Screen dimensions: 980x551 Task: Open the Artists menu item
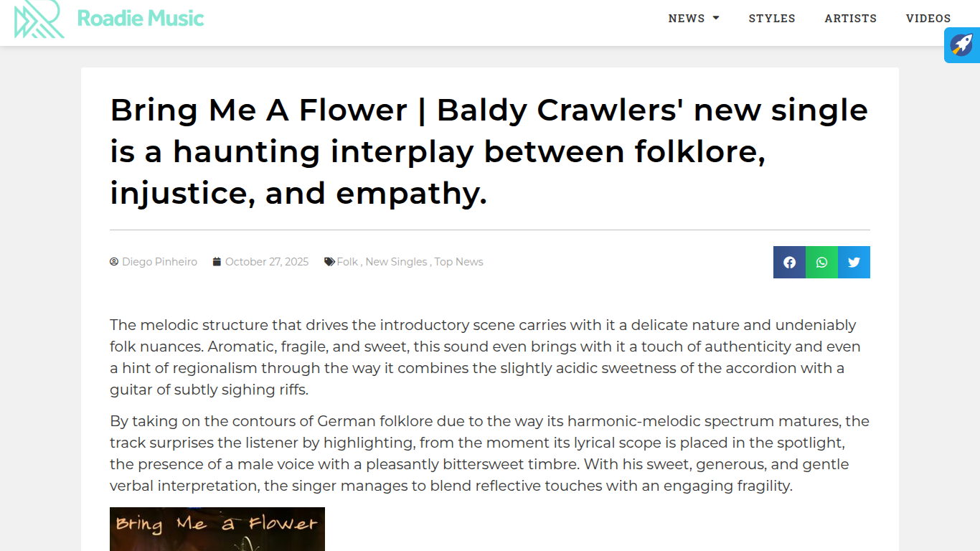coord(851,18)
